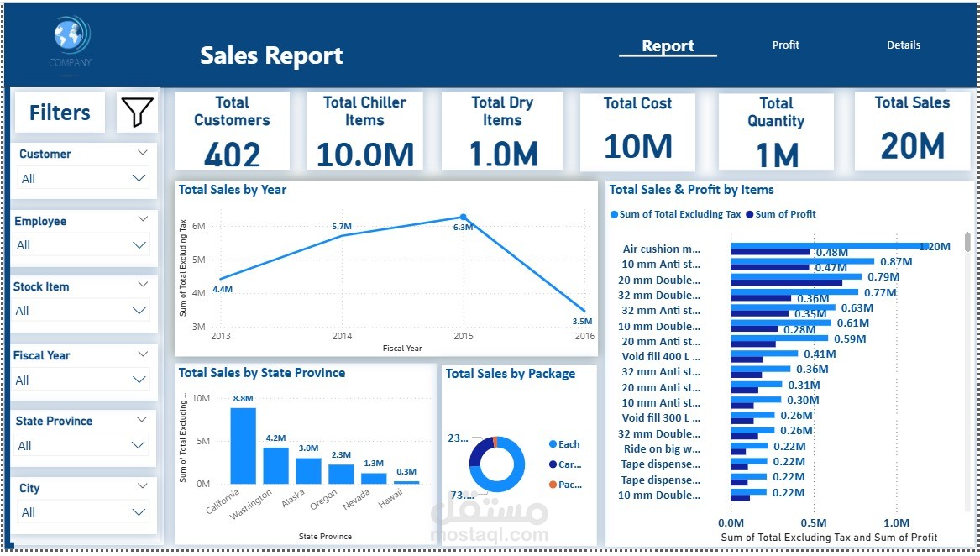
Task: Select the Total Sales 20M card
Action: tap(913, 132)
